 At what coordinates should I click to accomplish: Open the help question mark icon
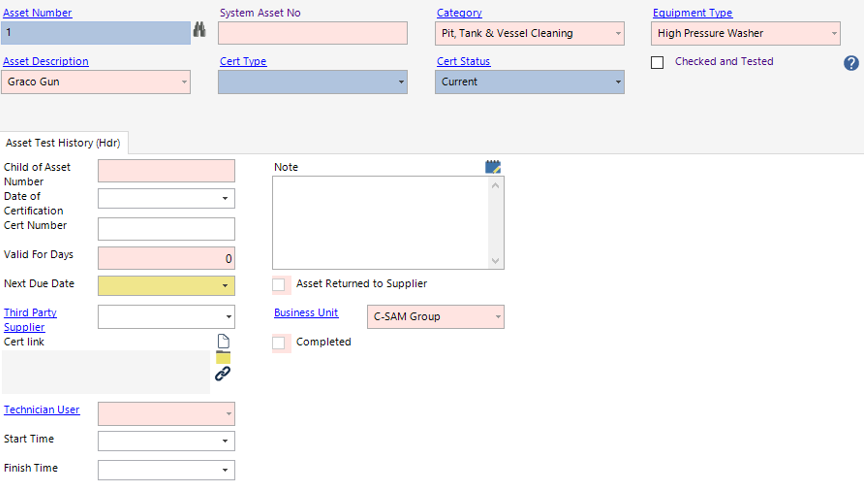coord(851,63)
